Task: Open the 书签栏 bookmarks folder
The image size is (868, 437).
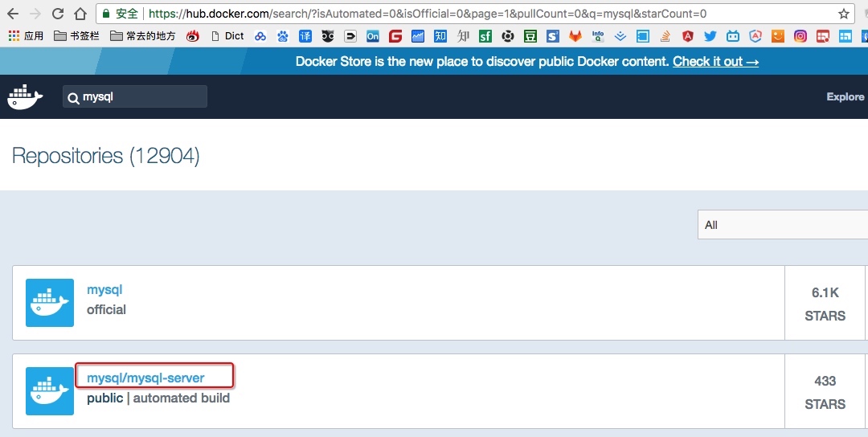Action: pyautogui.click(x=76, y=36)
